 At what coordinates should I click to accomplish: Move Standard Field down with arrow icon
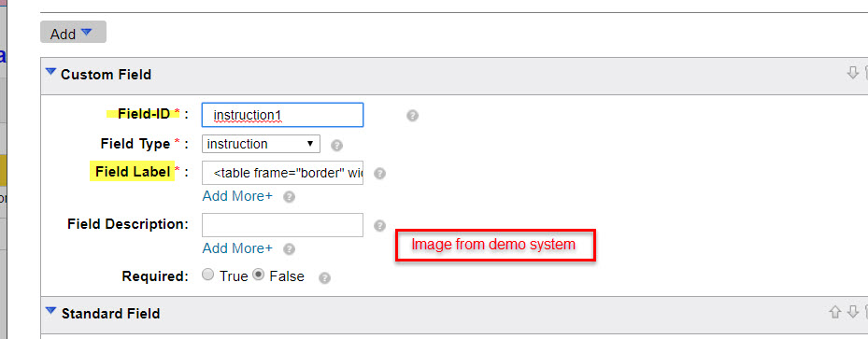tap(853, 312)
